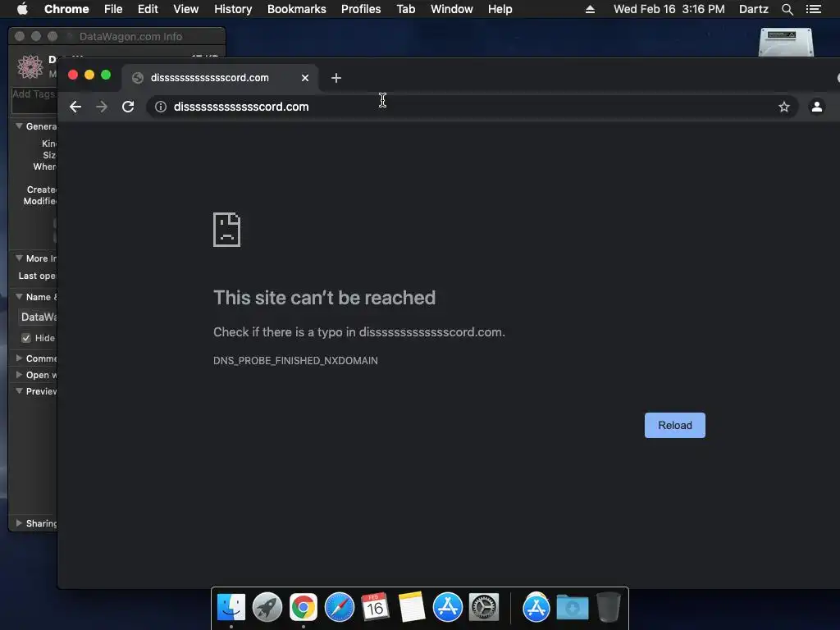Collapse the Preview section in Info window
The height and width of the screenshot is (630, 840).
click(x=20, y=390)
